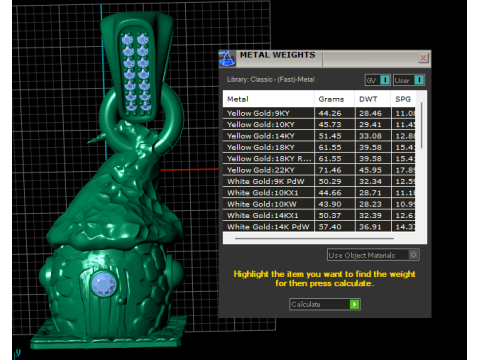The height and width of the screenshot is (360, 480).
Task: Sort by the Metal column header
Action: point(268,99)
